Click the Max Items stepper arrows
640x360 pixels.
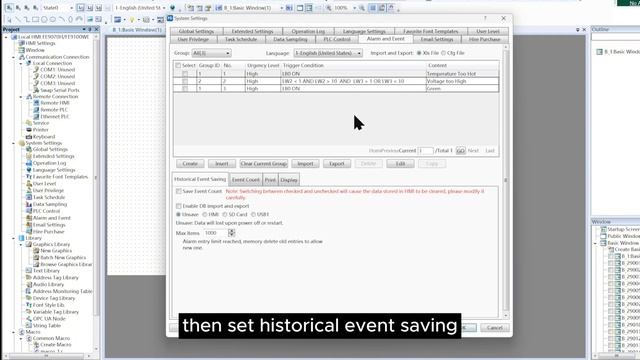tap(231, 233)
